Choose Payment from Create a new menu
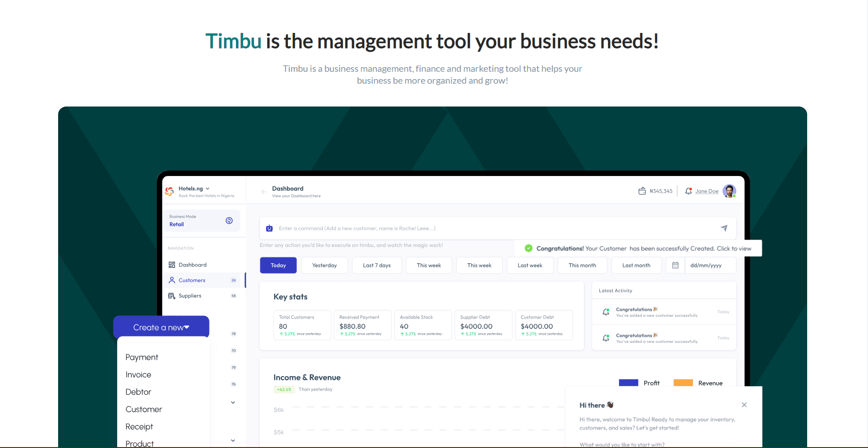The height and width of the screenshot is (448, 868). point(142,357)
